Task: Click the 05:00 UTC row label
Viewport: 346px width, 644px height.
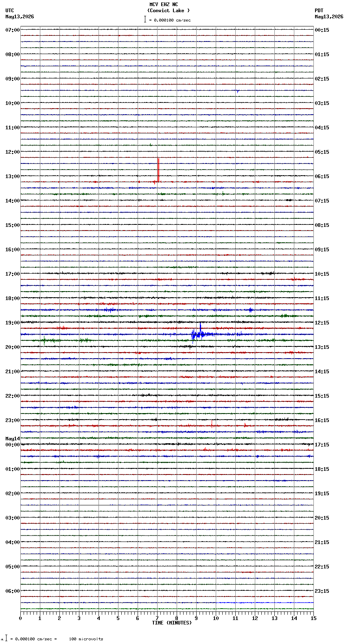Action: (13, 567)
